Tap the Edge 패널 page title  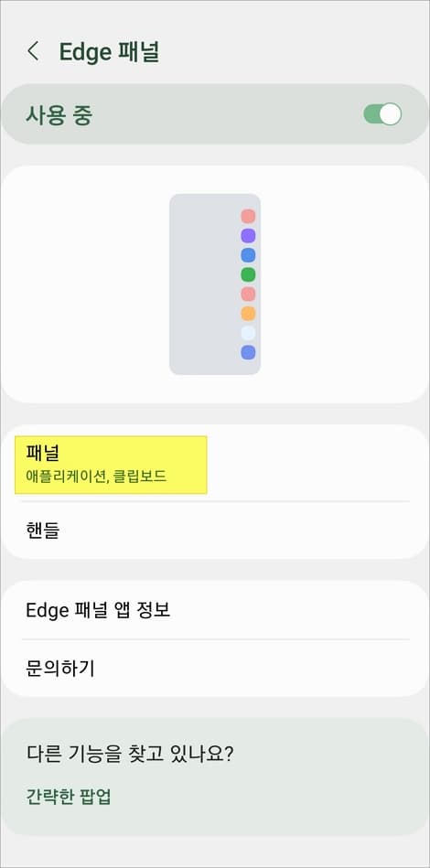[110, 52]
